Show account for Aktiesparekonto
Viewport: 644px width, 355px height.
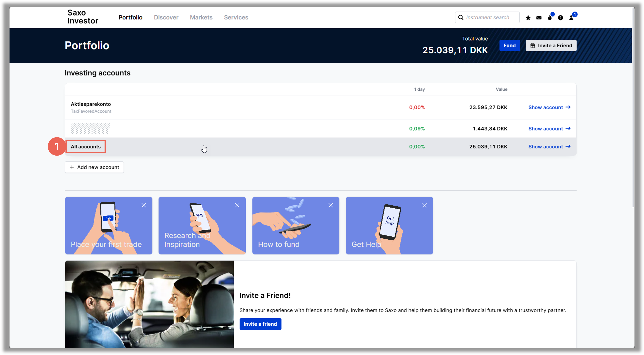tap(549, 107)
